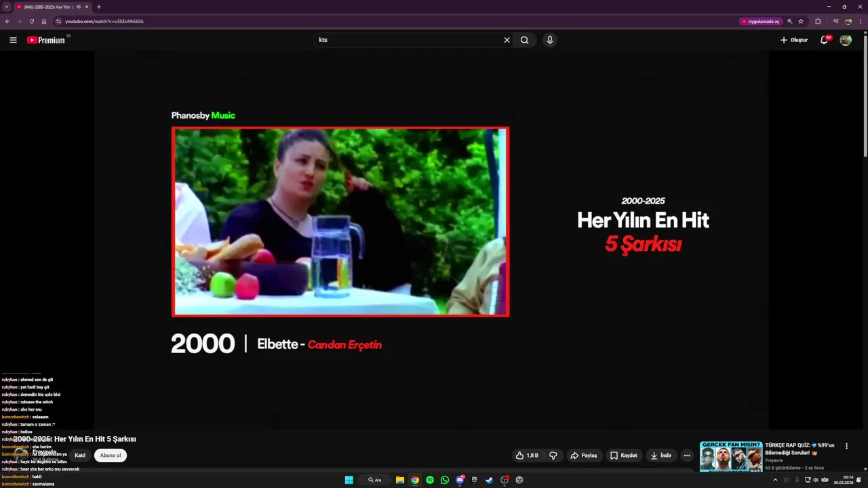Clear the search box with the X

point(507,40)
